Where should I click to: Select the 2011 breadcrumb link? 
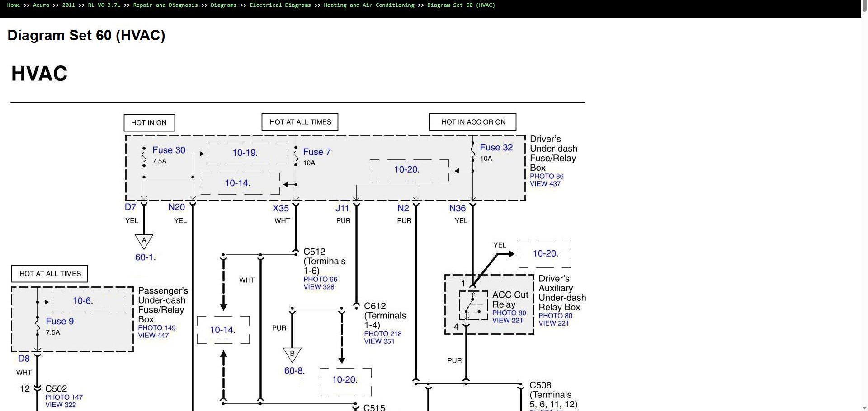69,5
